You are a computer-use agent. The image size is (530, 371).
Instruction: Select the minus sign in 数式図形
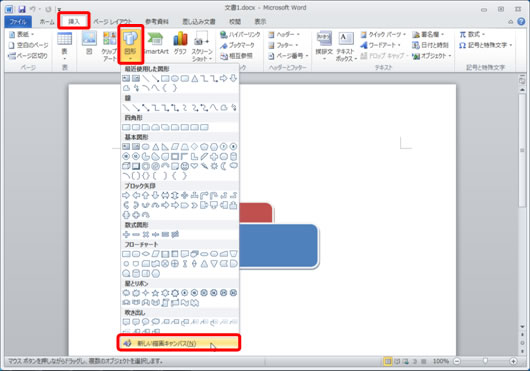(x=136, y=234)
